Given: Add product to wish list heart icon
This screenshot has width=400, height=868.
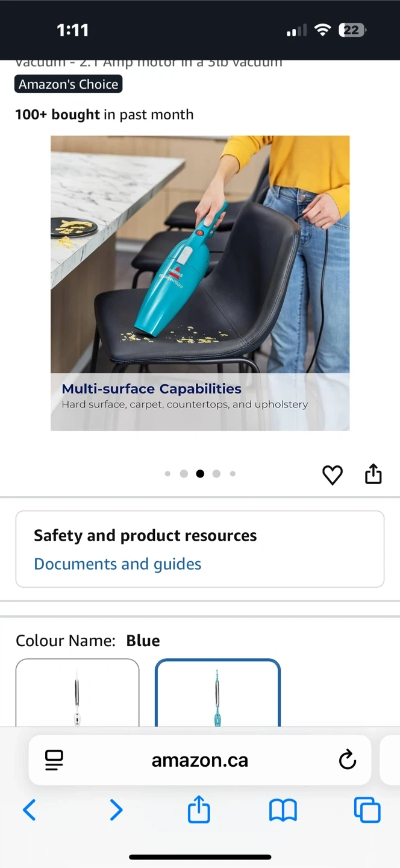Looking at the screenshot, I should coord(333,475).
